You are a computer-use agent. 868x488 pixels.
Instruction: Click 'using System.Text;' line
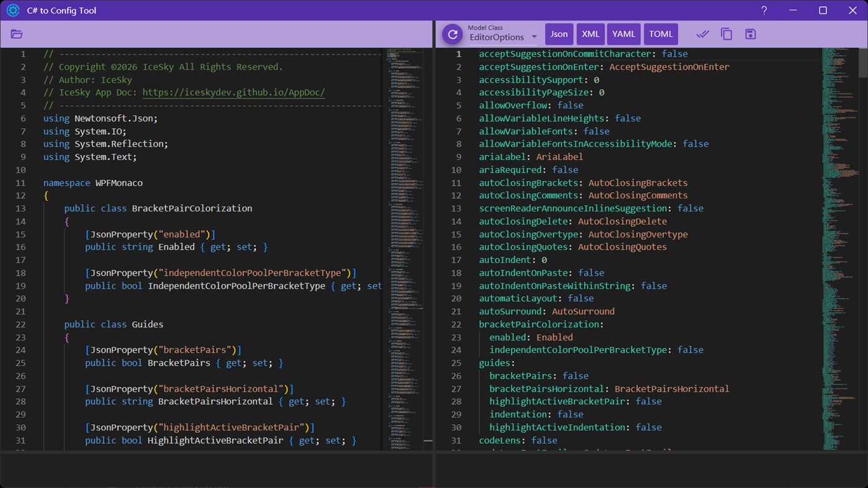90,157
